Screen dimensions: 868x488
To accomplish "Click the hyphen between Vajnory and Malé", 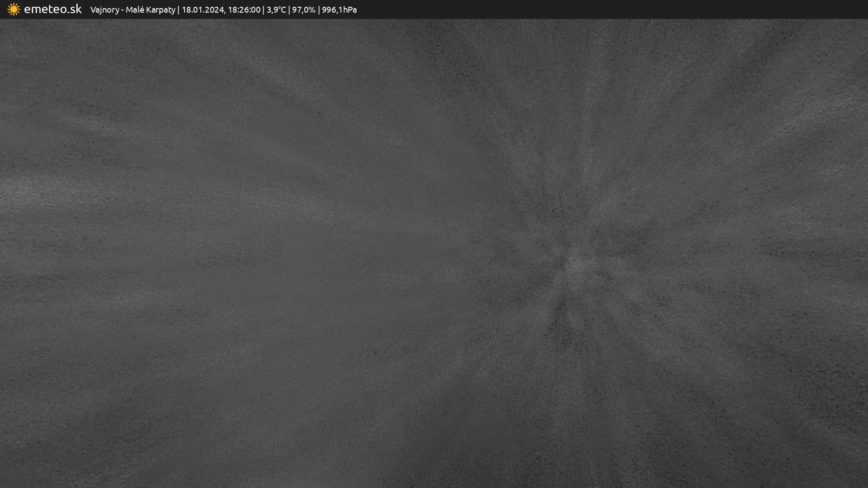I will click(123, 10).
